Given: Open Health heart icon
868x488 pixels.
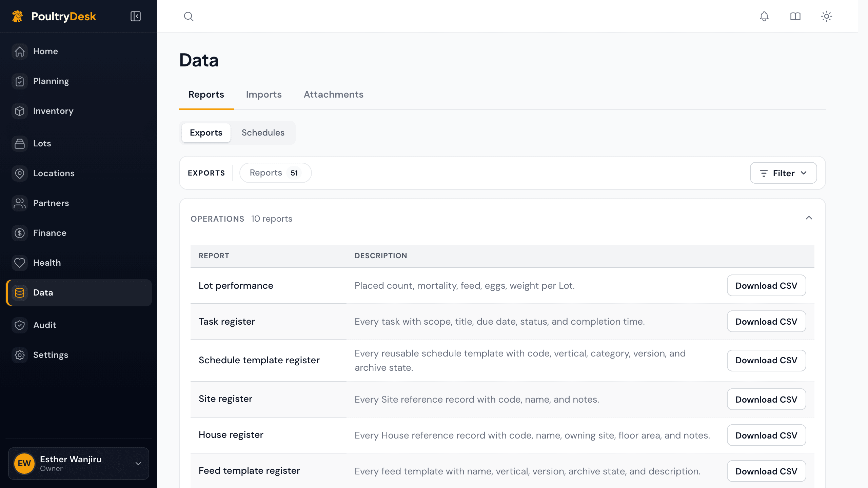Looking at the screenshot, I should pos(20,263).
